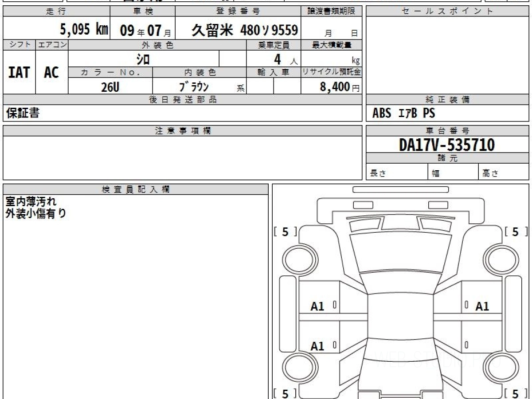Click the [5] tire rating at upper-left of diagram
This screenshot has width=532, height=399.
(x=285, y=231)
